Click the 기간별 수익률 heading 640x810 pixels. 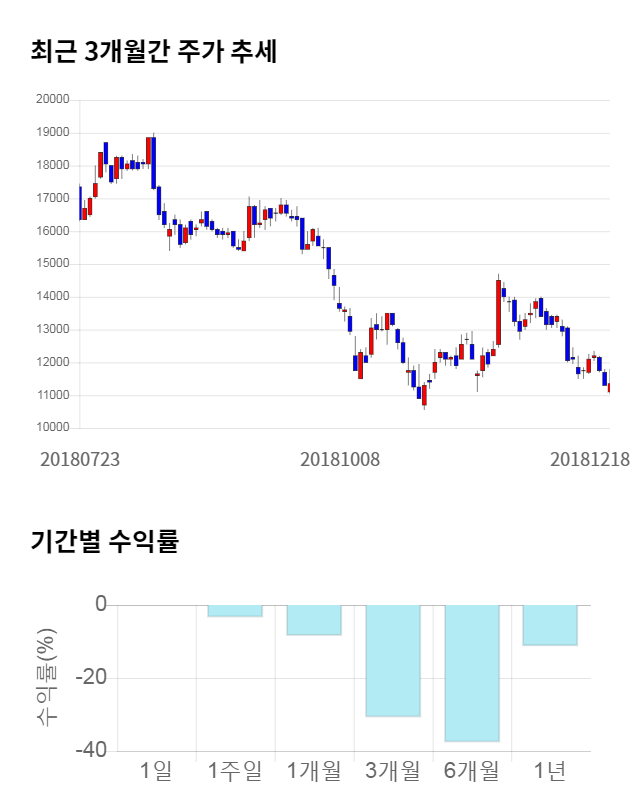(104, 543)
